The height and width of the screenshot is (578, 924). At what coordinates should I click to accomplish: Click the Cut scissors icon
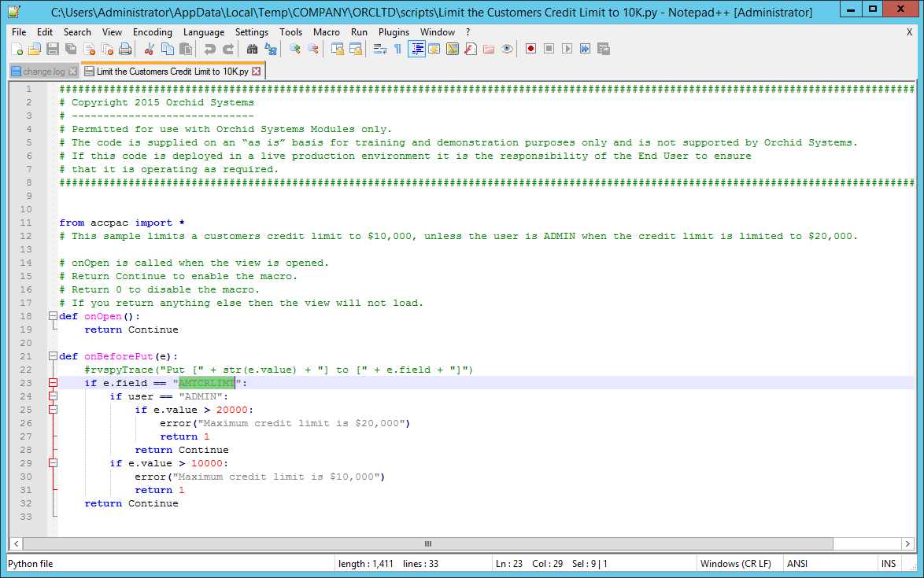coord(149,50)
